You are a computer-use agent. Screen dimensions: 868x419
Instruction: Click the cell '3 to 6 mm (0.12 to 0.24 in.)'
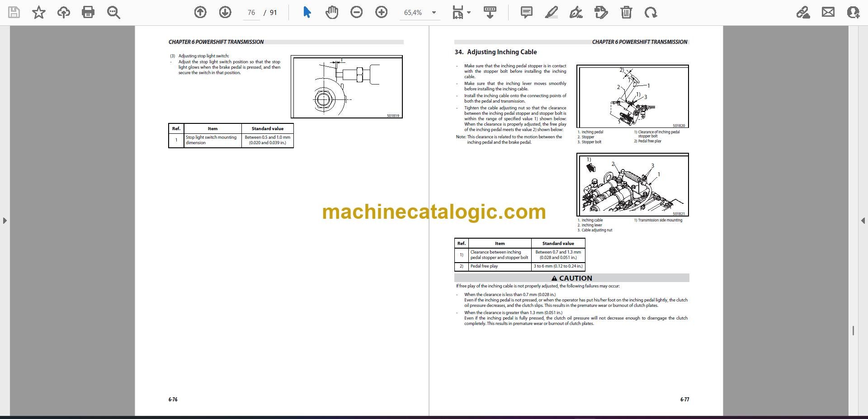[558, 266]
